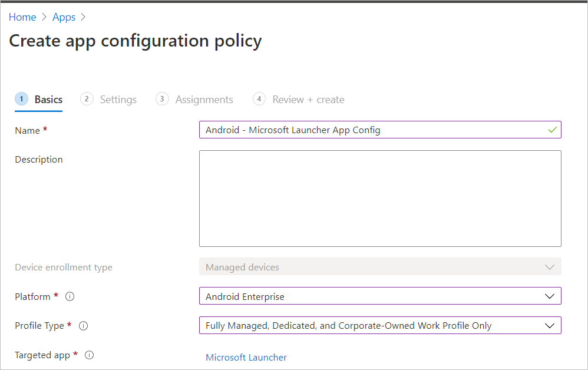588x370 pixels.
Task: Click step 3 circle icon for Assignments
Action: (x=162, y=99)
